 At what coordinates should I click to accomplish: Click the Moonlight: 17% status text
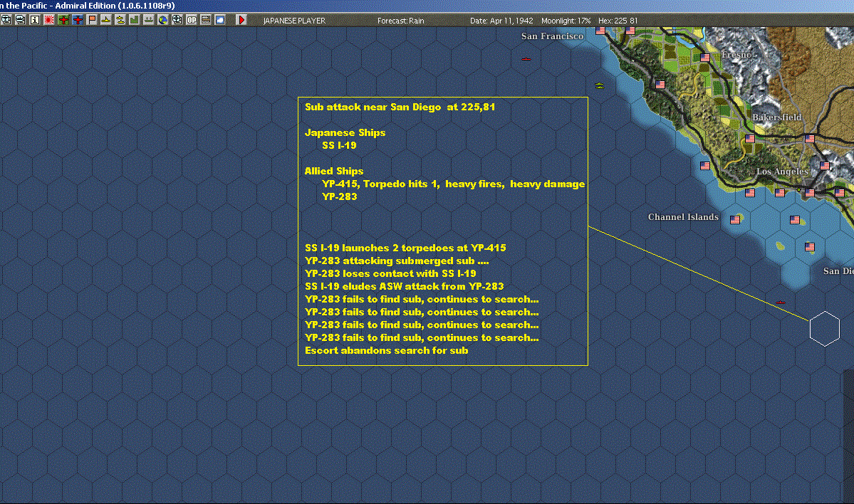click(566, 21)
